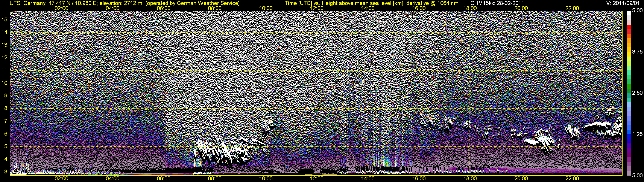Click the '3.75' color scale value
This screenshot has height=182, width=644.
click(637, 52)
